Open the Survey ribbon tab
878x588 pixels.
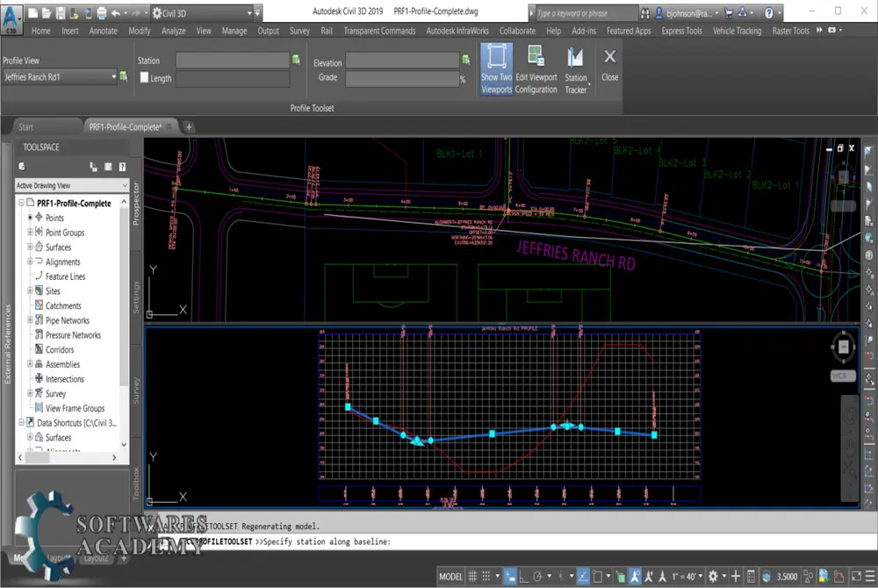tap(299, 31)
